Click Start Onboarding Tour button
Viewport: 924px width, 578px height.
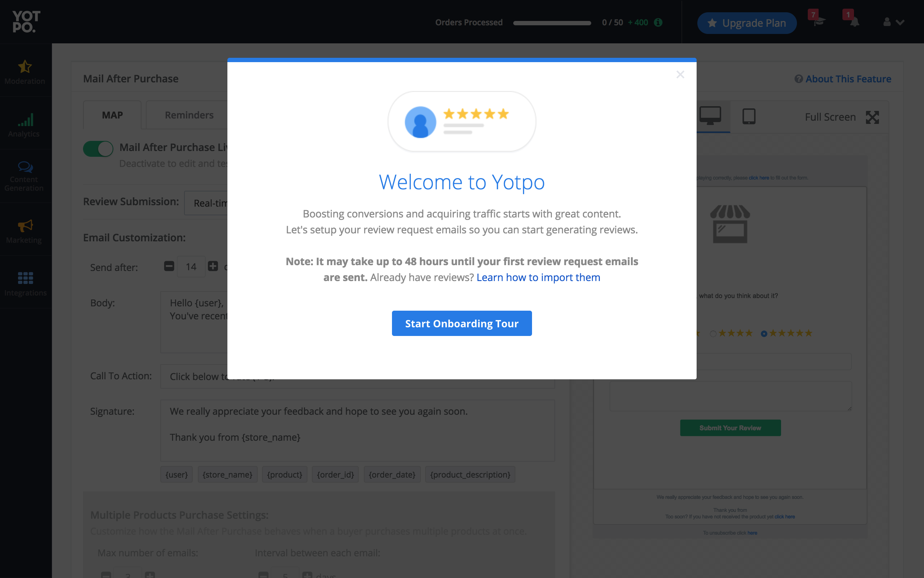click(x=462, y=323)
